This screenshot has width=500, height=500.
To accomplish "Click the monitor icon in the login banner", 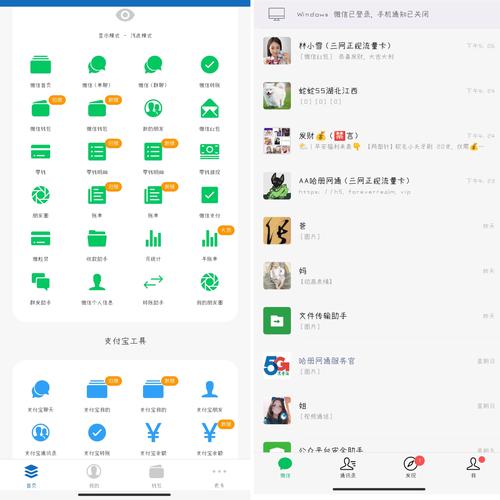I will point(277,14).
